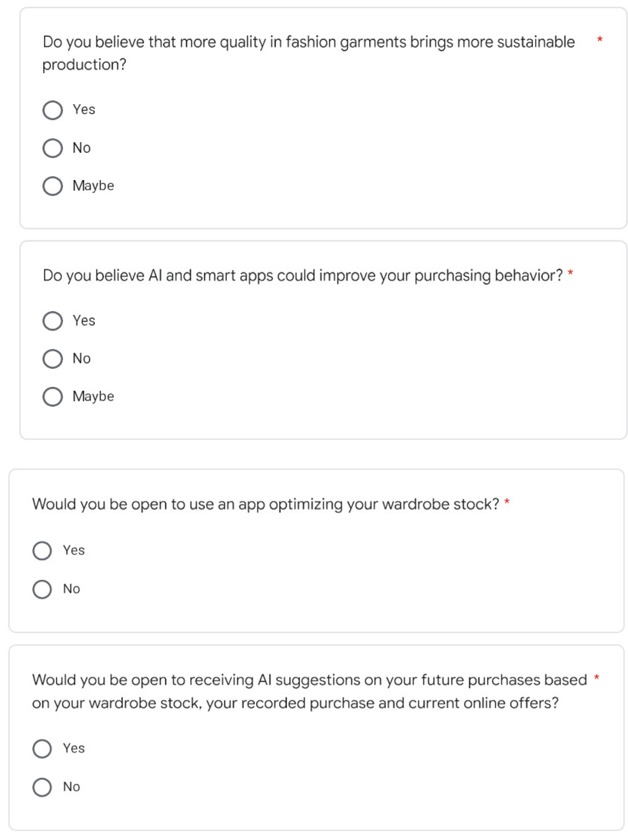
Task: Click required asterisk beside purchasing behavior question
Action: [x=570, y=273]
